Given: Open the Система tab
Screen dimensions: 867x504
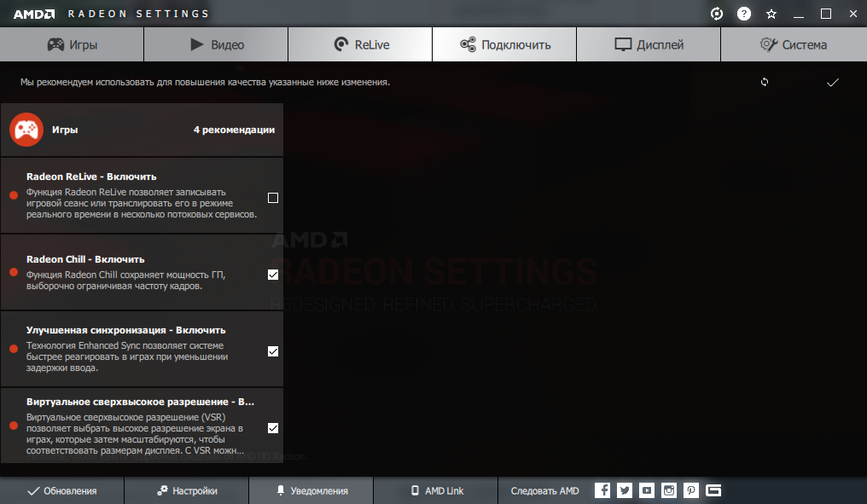Looking at the screenshot, I should click(794, 44).
